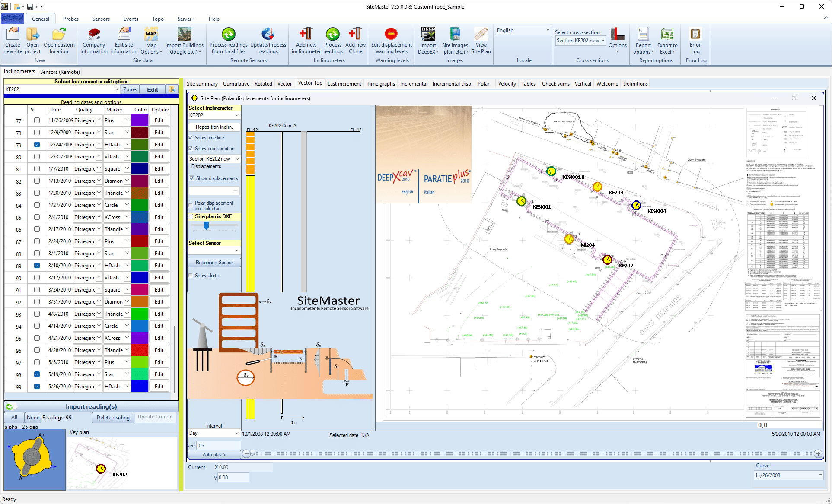Open the Section KE202 new cross-section dropdown
This screenshot has height=504, width=832.
point(602,41)
